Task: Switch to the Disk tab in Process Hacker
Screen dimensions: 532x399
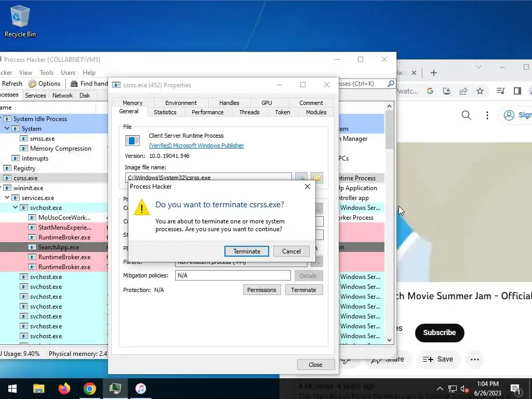Action: tap(85, 96)
